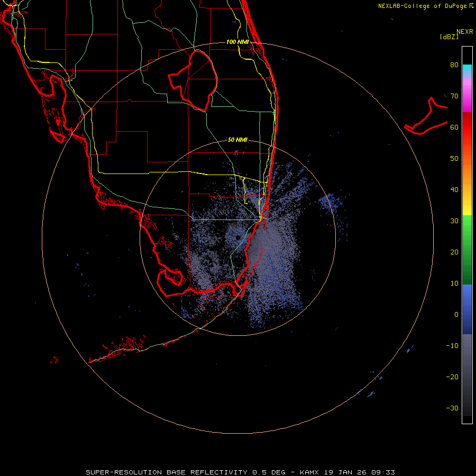Click the -10 value on the dBZ scale

click(x=452, y=345)
